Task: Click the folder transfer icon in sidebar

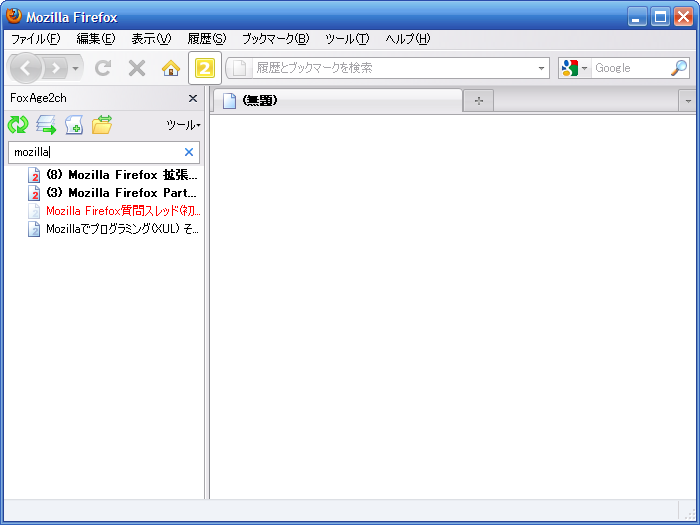Action: (x=102, y=125)
